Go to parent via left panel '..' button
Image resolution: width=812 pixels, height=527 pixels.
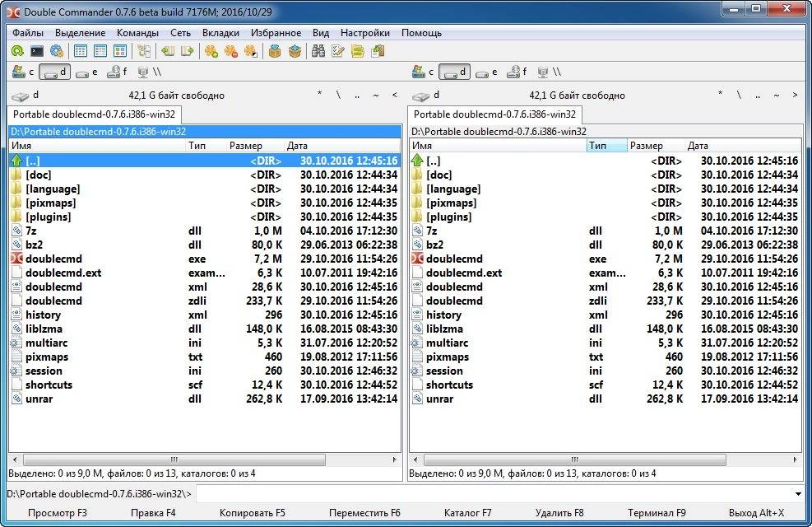coord(357,96)
